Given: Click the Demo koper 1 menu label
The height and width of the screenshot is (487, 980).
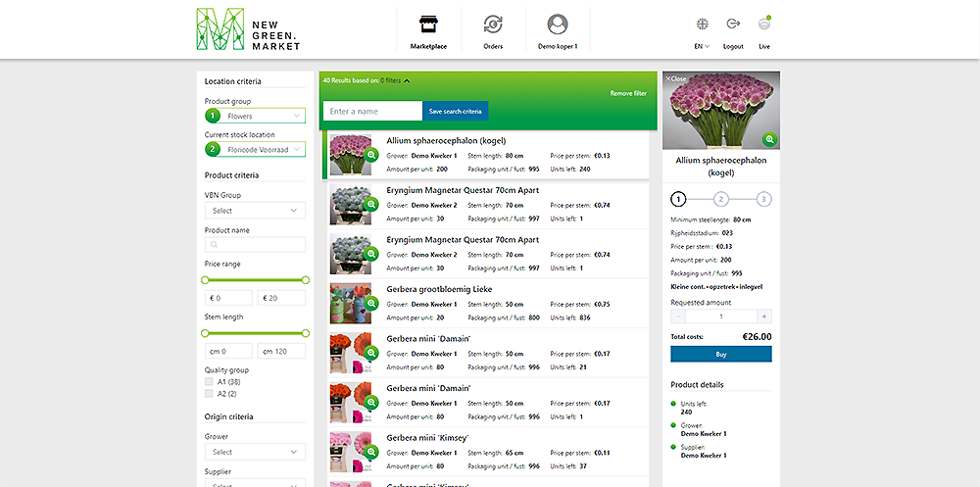Looking at the screenshot, I should [558, 46].
